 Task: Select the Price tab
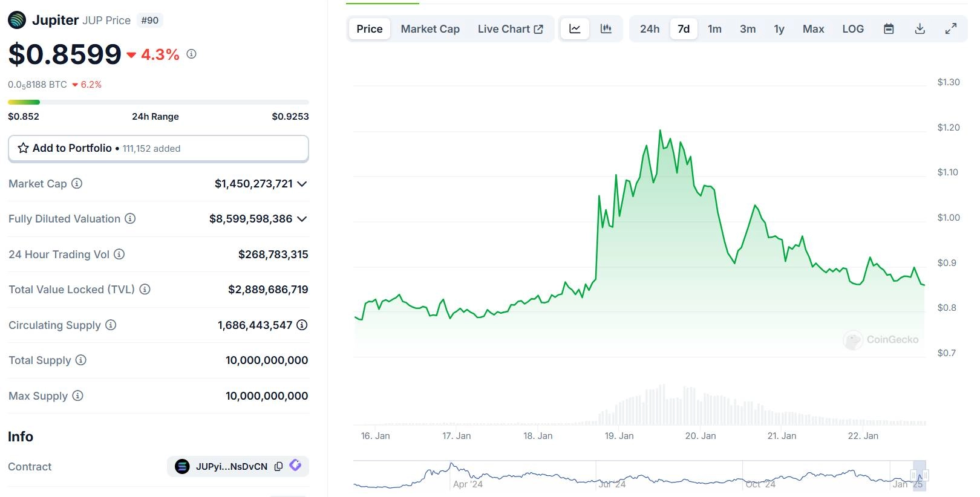coord(369,29)
